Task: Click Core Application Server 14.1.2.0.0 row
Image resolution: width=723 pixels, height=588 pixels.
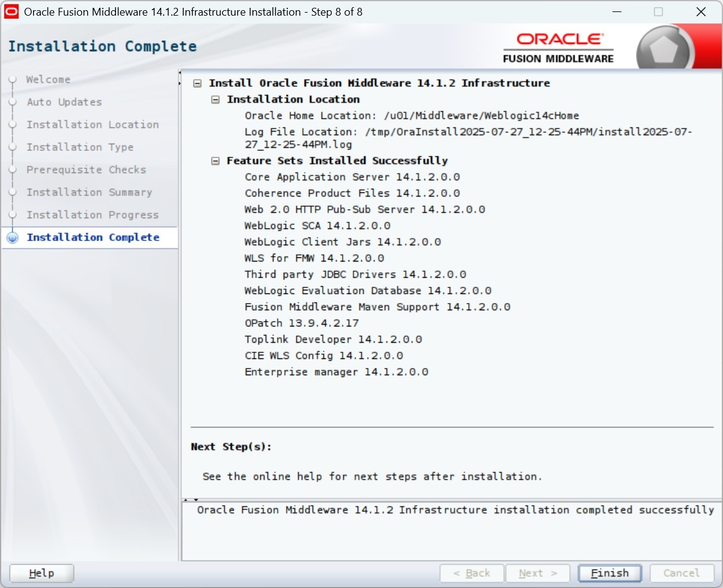Action: [352, 177]
